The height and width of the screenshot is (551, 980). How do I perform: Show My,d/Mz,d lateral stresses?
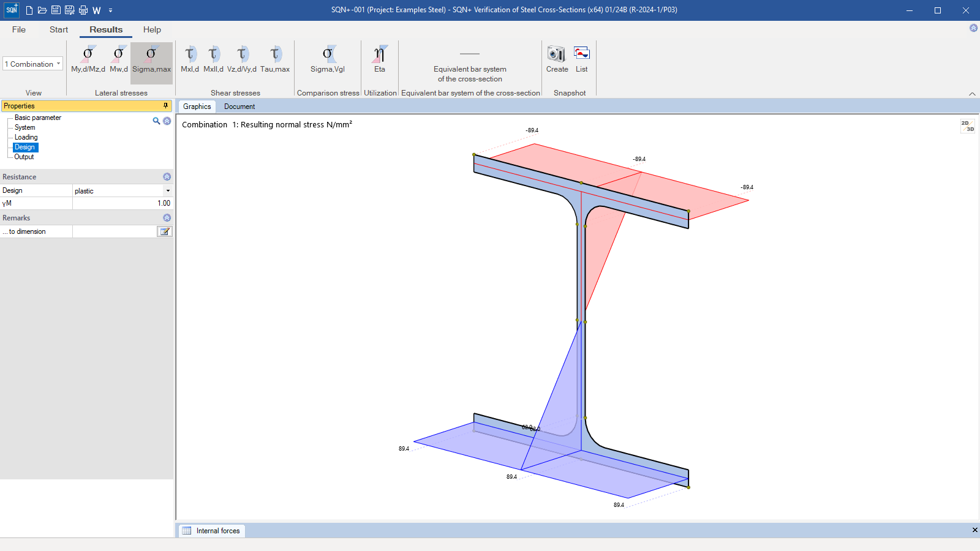click(x=88, y=59)
